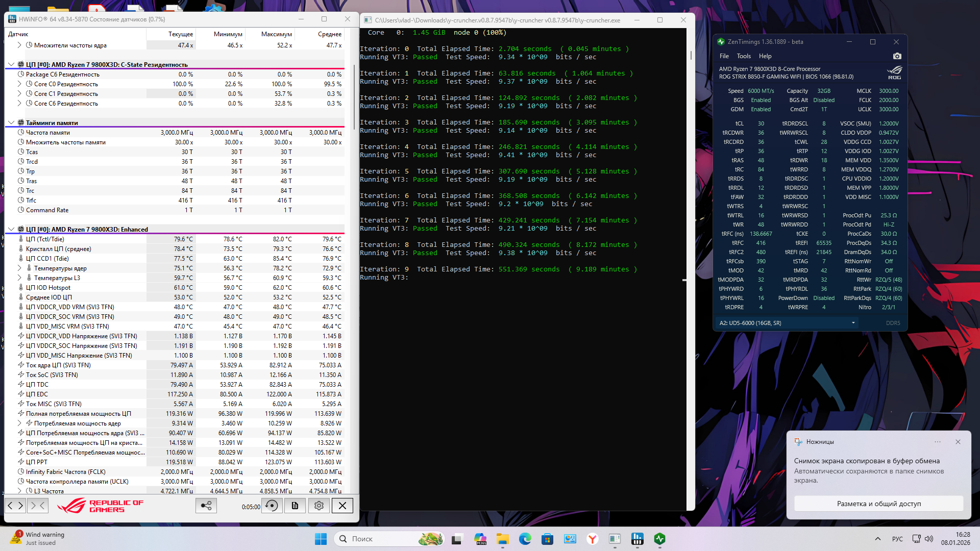Viewport: 980px width, 551px height.
Task: Open Microsoft Edge from the taskbar
Action: point(525,539)
